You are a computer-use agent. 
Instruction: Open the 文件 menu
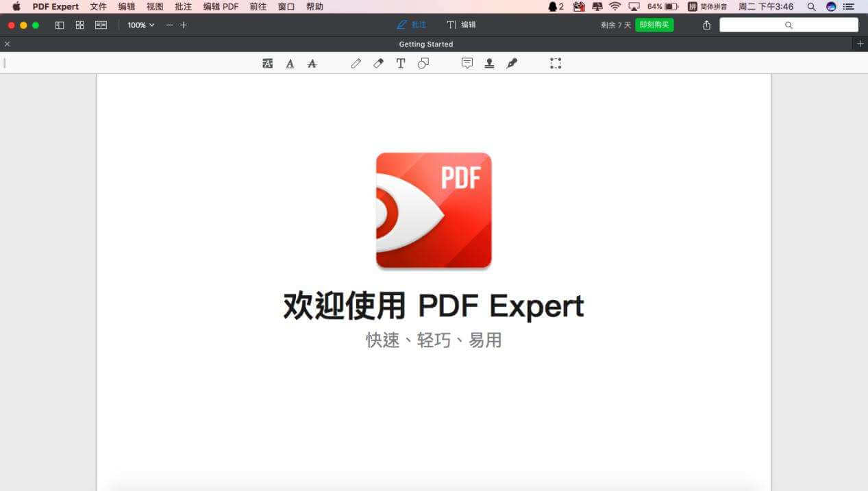(x=98, y=6)
